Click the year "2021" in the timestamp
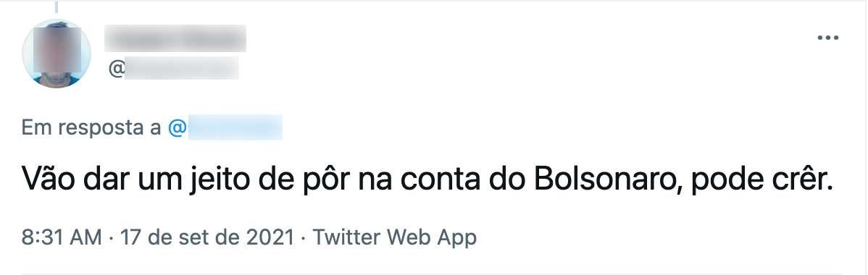This screenshot has height=275, width=868. pos(270,237)
